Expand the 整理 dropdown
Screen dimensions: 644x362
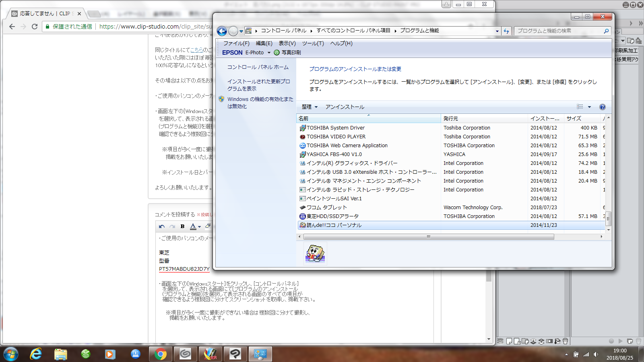[310, 107]
